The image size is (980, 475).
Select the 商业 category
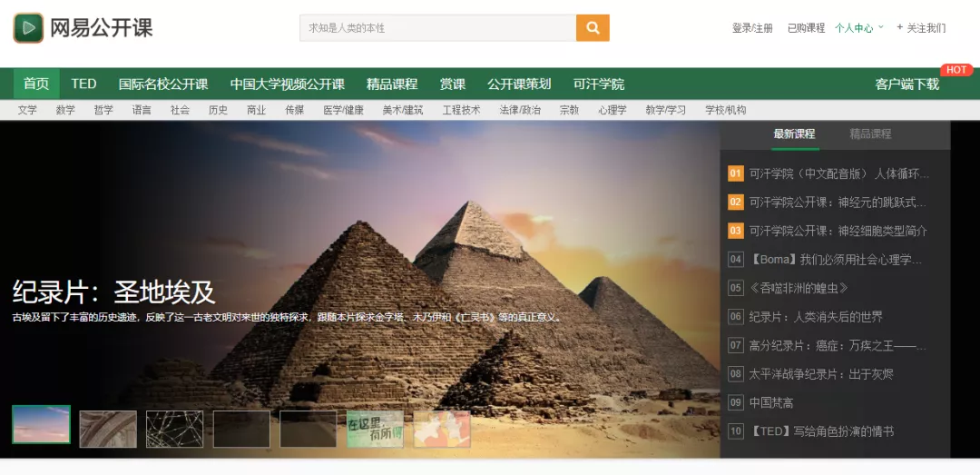point(256,110)
